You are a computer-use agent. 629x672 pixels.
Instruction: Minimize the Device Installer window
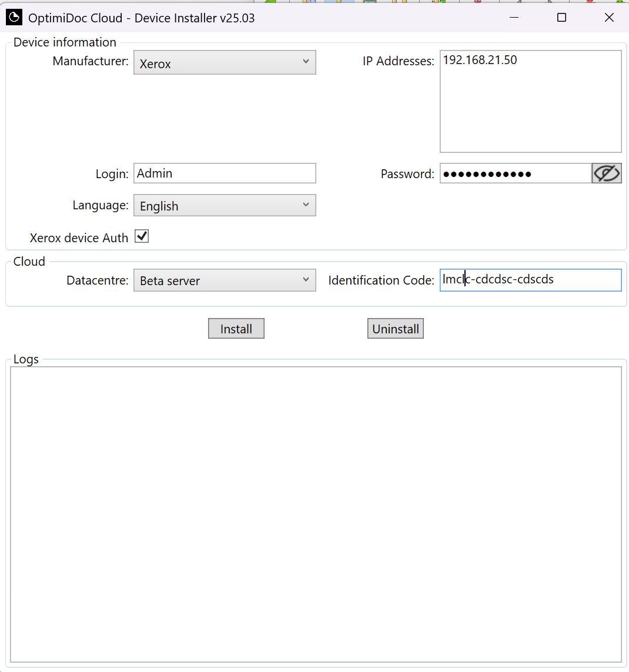pos(514,18)
